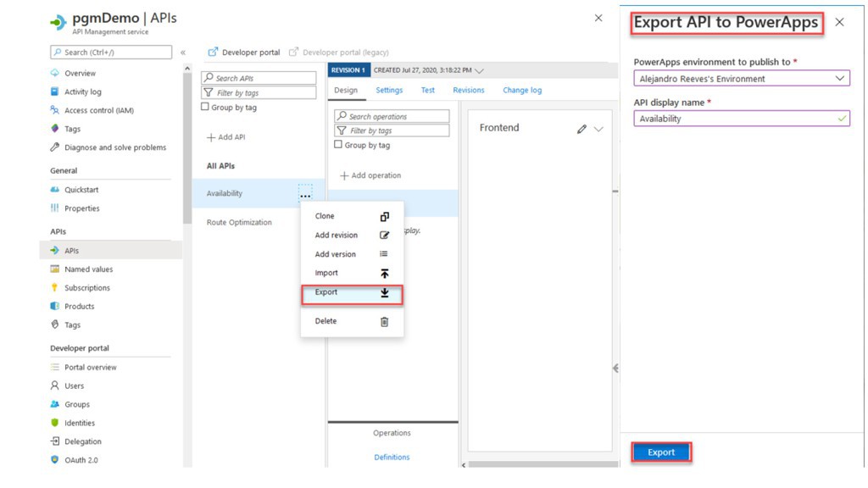The width and height of the screenshot is (868, 488).
Task: Open the Groups page
Action: pos(76,404)
